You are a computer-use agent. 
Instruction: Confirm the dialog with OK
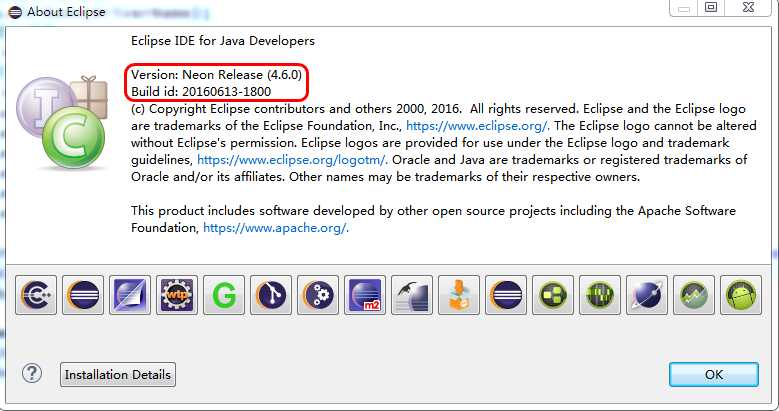click(x=713, y=374)
